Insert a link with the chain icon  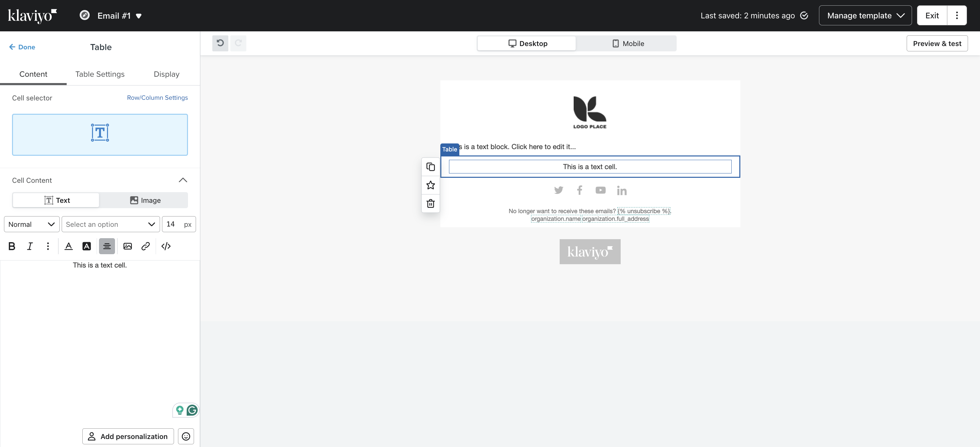click(145, 246)
